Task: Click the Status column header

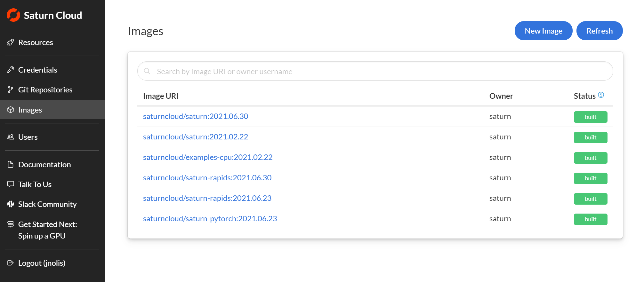Action: (x=584, y=96)
